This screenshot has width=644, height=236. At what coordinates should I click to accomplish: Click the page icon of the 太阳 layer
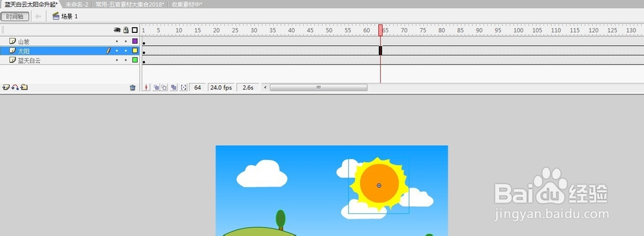click(x=12, y=50)
